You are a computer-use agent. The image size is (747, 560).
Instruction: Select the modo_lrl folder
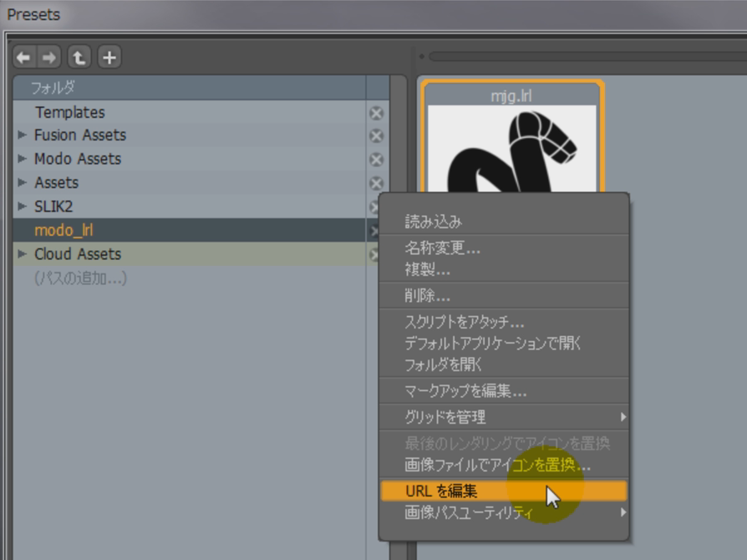point(64,231)
